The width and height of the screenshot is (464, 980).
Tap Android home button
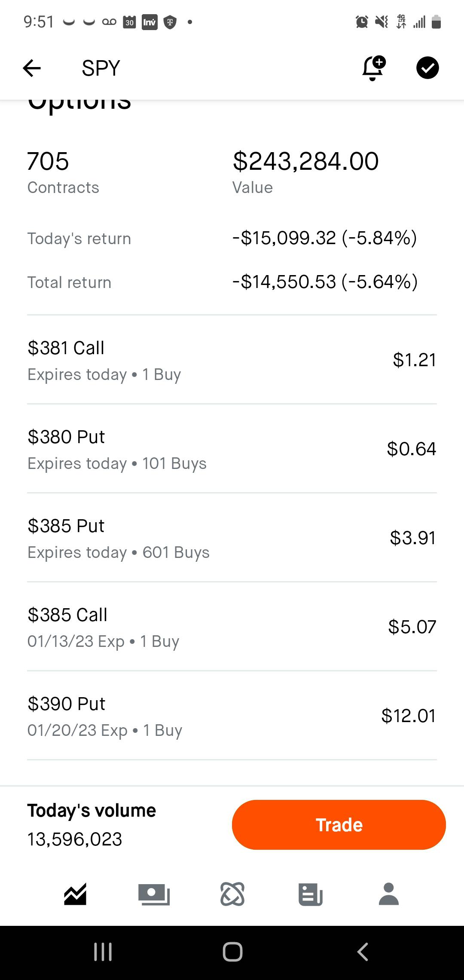pyautogui.click(x=232, y=952)
